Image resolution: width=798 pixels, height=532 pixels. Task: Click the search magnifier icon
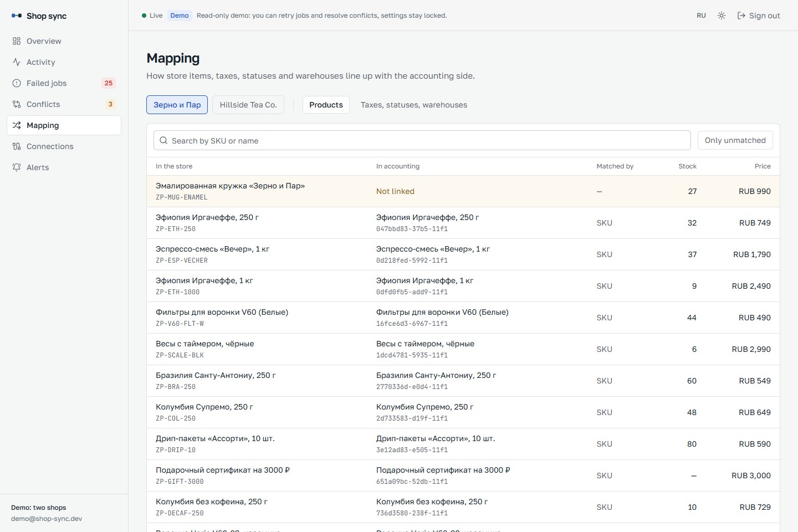click(163, 141)
